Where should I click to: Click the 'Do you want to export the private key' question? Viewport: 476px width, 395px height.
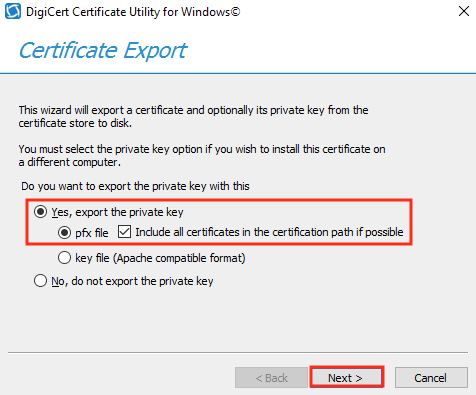point(135,186)
